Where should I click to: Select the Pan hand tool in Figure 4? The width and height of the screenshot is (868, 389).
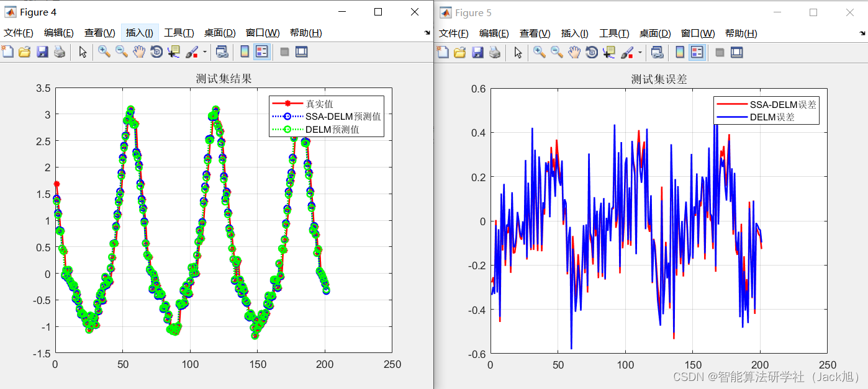(x=139, y=52)
